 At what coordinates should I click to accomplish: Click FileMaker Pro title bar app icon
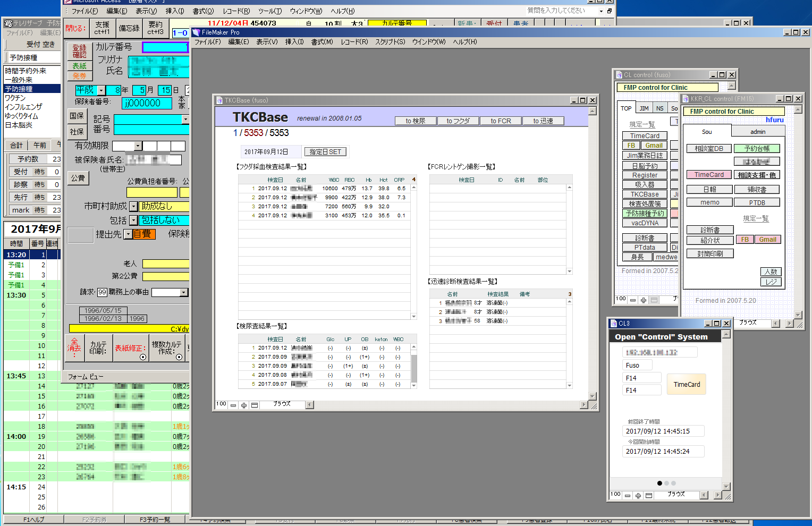point(196,32)
